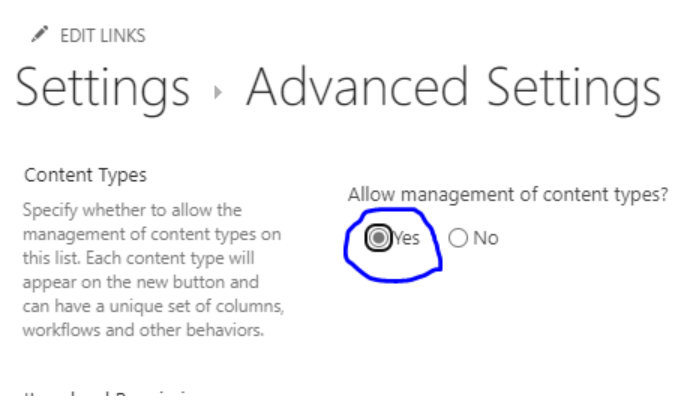Choose the No radio button
This screenshot has width=683, height=414.
tap(458, 238)
